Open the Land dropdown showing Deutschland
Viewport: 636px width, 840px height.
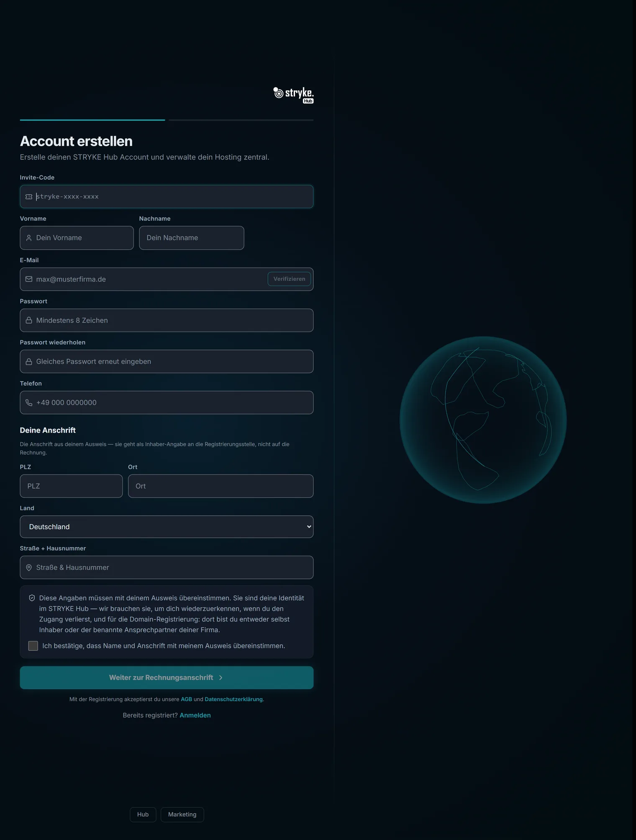click(x=167, y=527)
